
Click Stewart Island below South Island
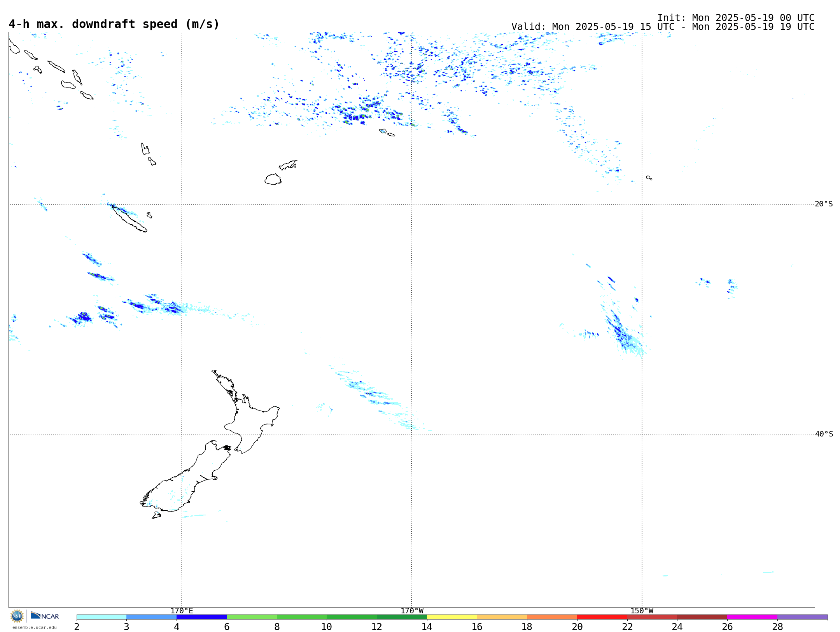156,515
